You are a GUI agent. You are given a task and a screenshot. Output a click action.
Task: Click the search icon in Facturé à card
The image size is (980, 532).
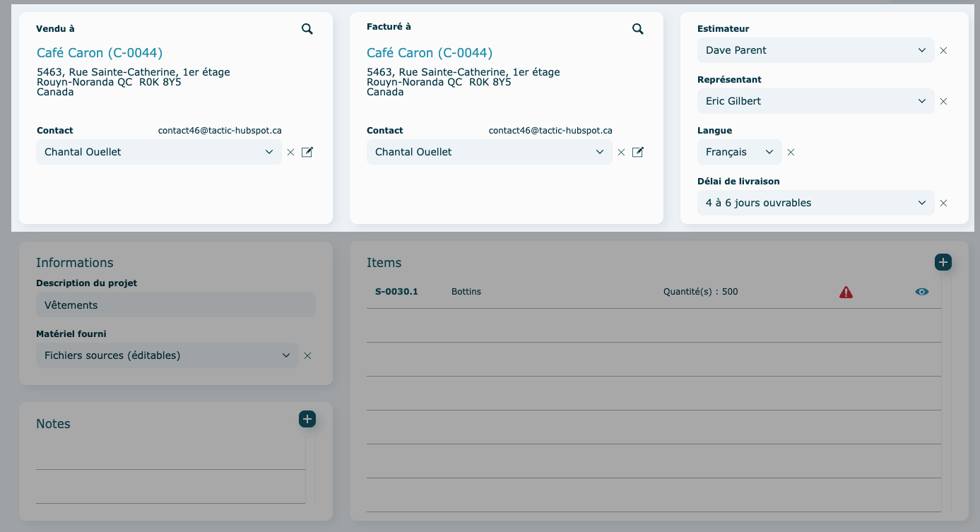[637, 29]
